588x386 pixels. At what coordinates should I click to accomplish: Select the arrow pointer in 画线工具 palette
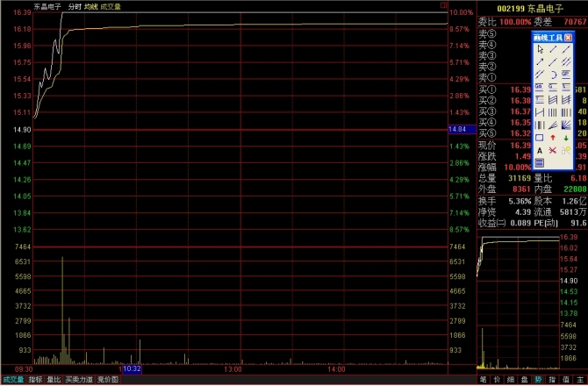tap(540, 49)
